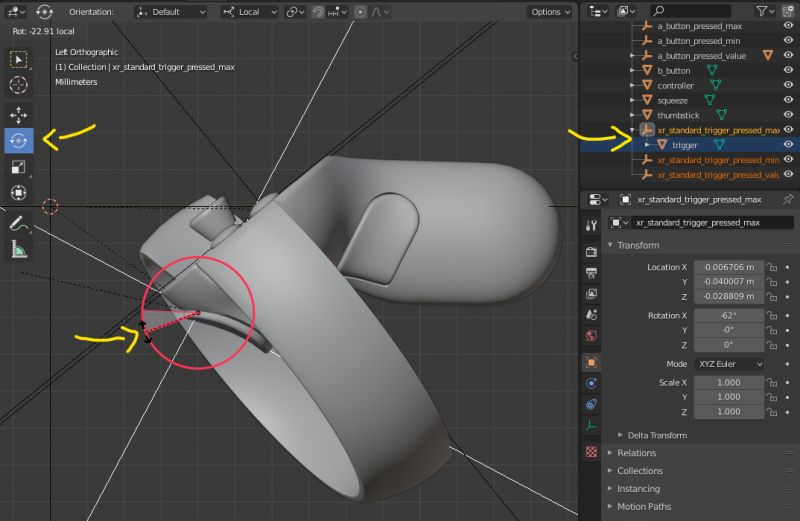The image size is (800, 521).
Task: Open the Object properties tab
Action: pos(591,362)
